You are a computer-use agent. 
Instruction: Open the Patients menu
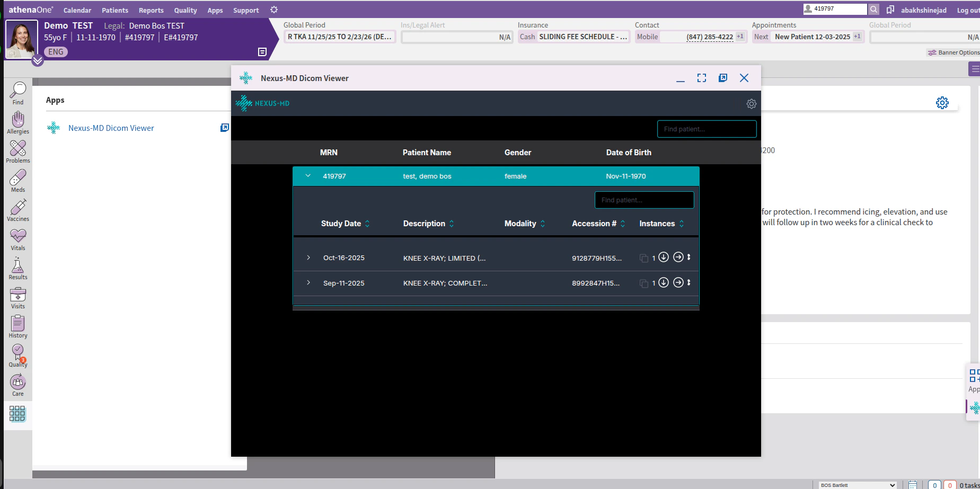point(115,10)
